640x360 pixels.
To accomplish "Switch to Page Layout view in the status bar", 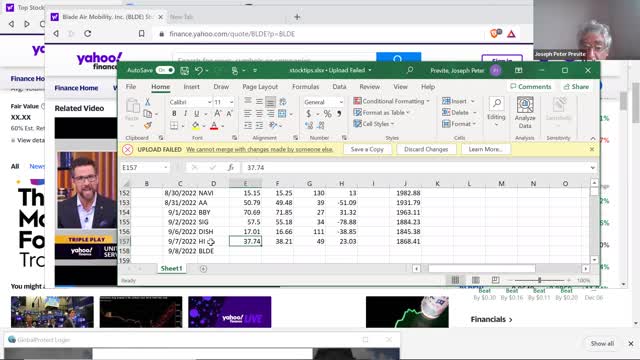I will [x=475, y=280].
